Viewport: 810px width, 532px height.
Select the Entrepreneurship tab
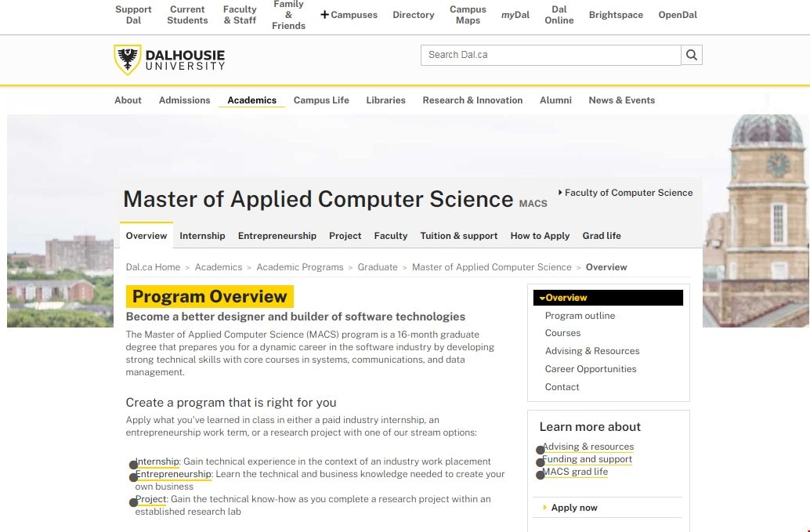(277, 236)
